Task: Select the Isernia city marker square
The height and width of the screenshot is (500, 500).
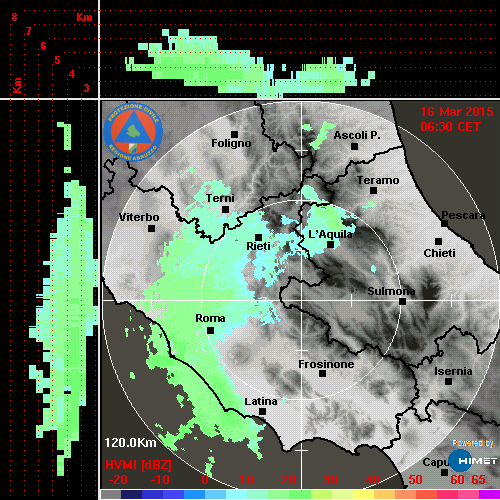Action: click(x=449, y=381)
